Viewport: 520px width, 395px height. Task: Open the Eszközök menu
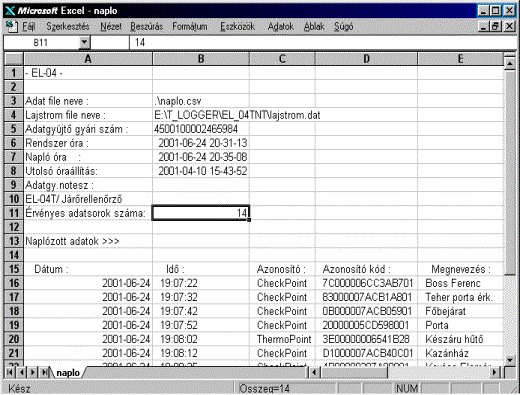[237, 26]
